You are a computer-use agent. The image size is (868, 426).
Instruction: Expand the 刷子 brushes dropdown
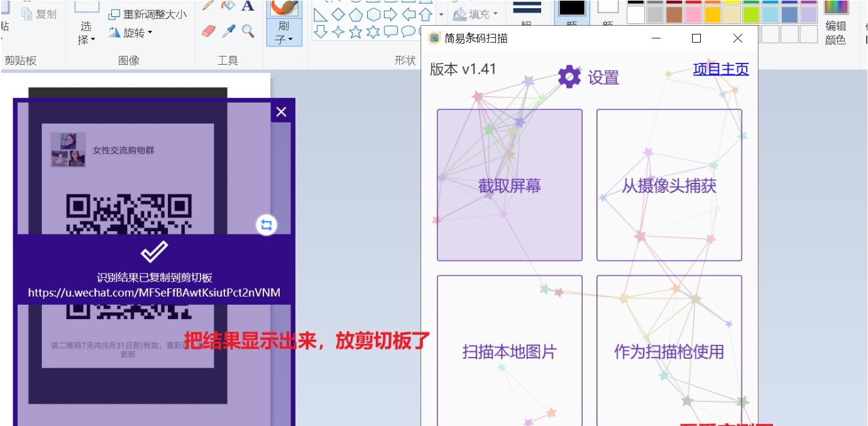pos(284,33)
